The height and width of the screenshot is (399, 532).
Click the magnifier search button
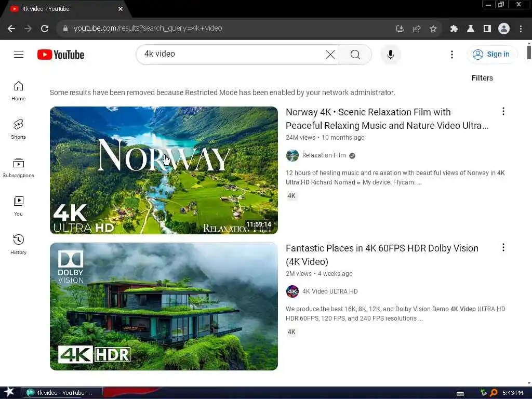tap(355, 54)
